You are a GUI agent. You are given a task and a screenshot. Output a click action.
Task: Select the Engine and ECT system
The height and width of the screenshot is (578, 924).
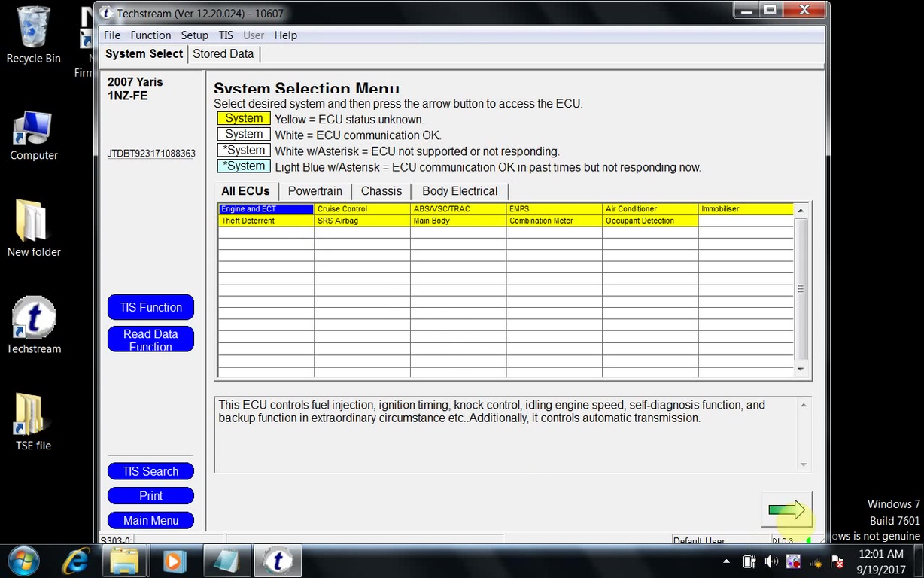click(266, 209)
